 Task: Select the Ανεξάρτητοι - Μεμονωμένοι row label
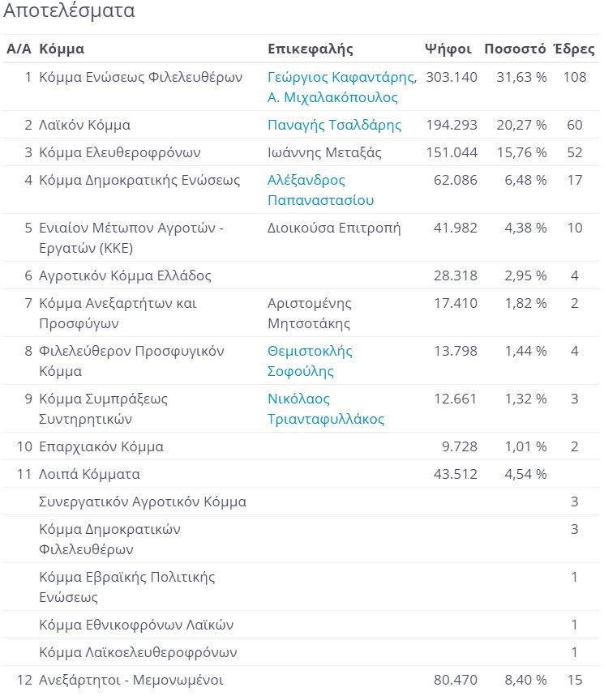(x=131, y=681)
